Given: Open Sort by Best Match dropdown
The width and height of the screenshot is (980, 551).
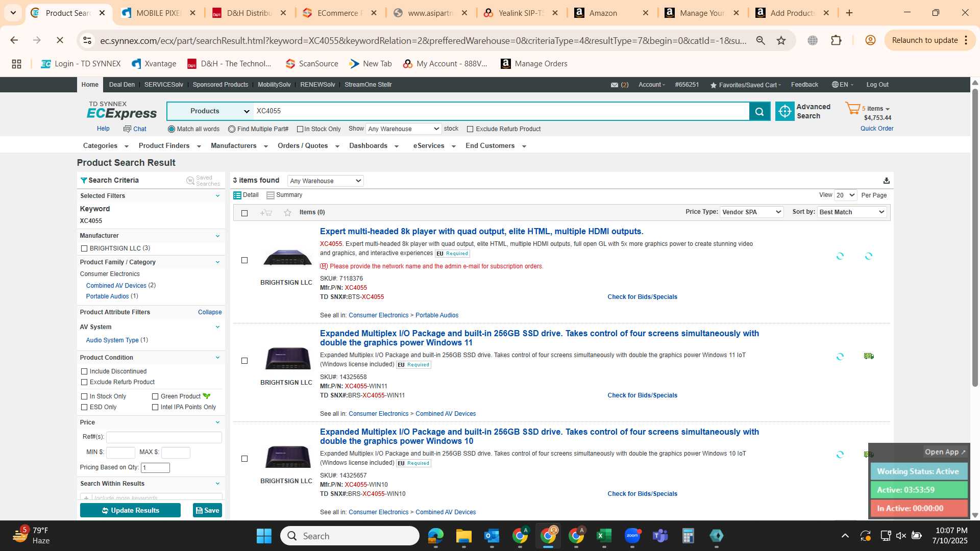Looking at the screenshot, I should 851,212.
